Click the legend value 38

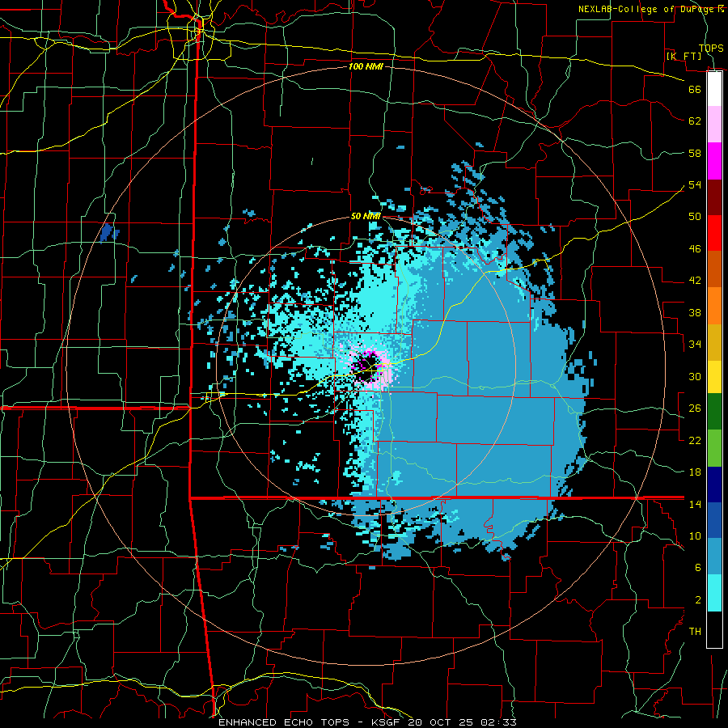tap(695, 312)
